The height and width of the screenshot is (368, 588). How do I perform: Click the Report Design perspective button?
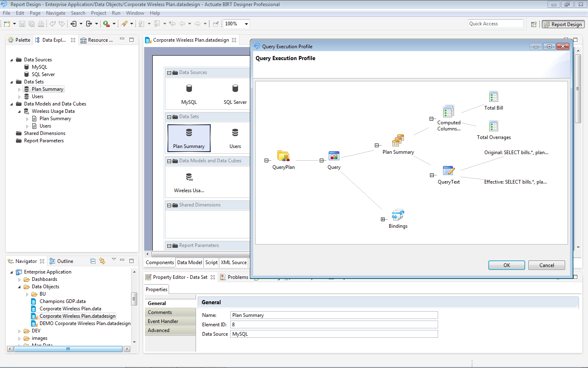tap(563, 24)
